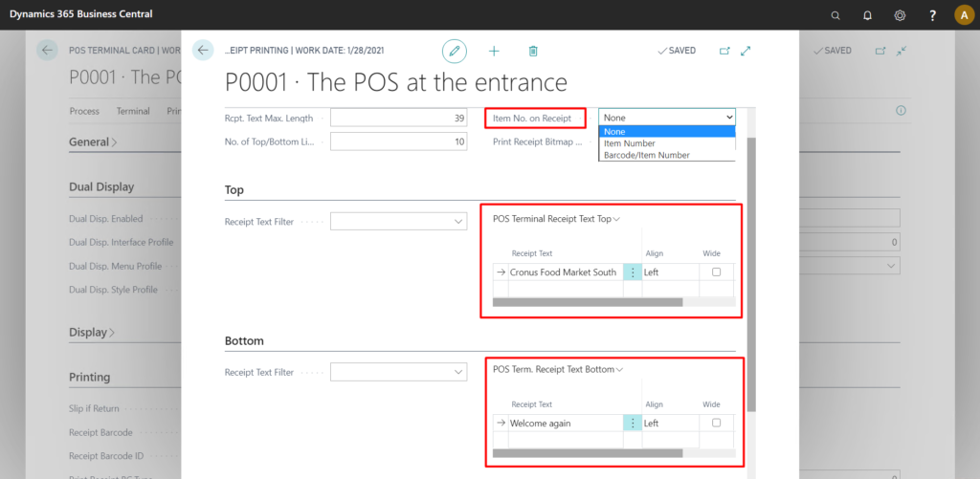
Task: Click the Dynamics 365 Business Central title
Action: click(80, 13)
